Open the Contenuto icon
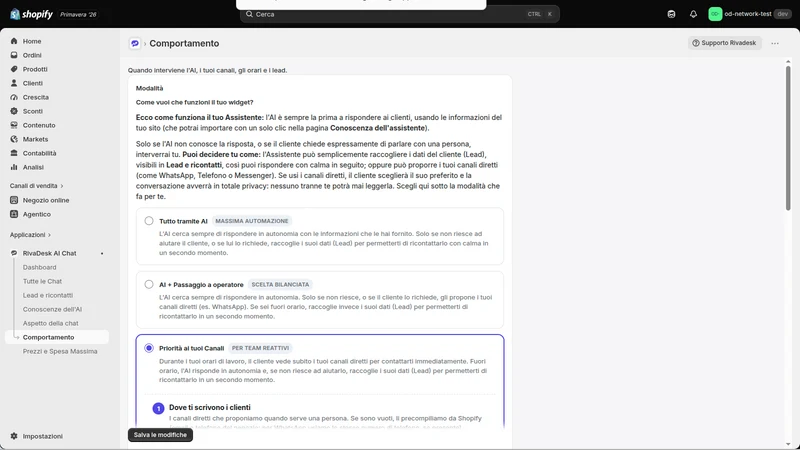Viewport: 800px width, 450px height. tap(14, 125)
